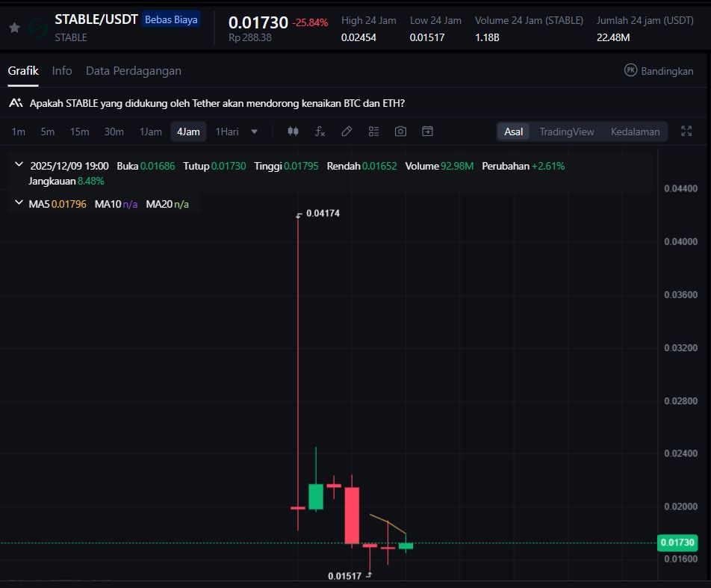711x588 pixels.
Task: Switch chart view to Asal
Action: click(514, 131)
